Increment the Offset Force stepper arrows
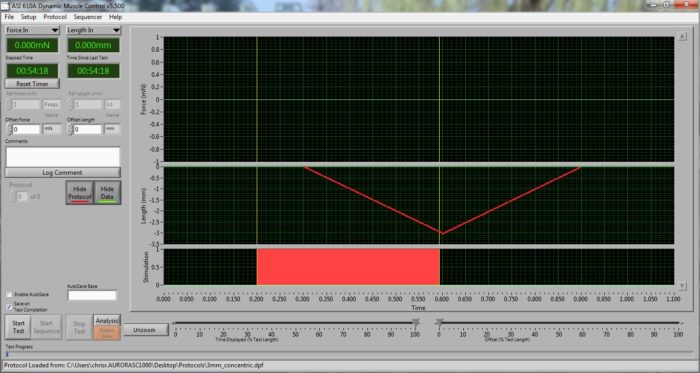The image size is (700, 373). (9, 127)
